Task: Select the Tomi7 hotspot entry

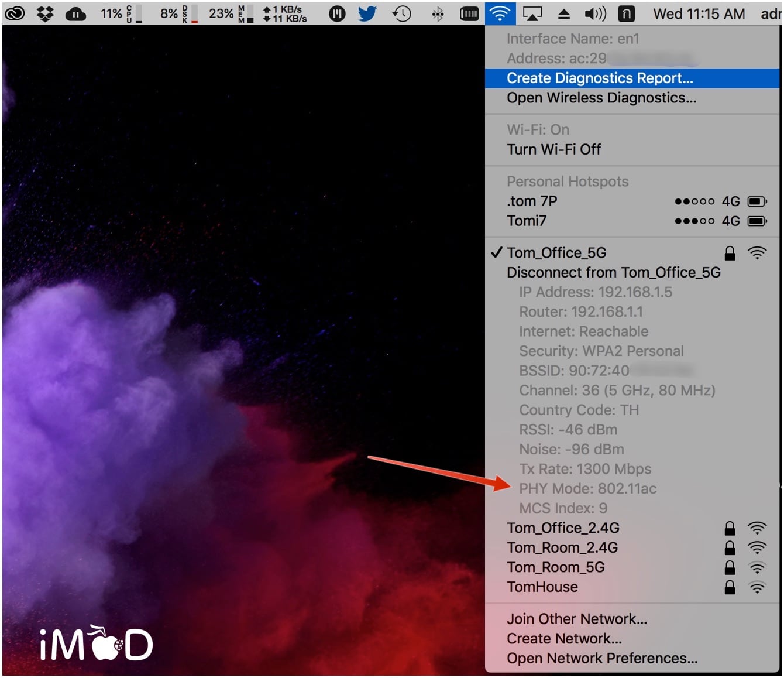Action: coord(527,221)
